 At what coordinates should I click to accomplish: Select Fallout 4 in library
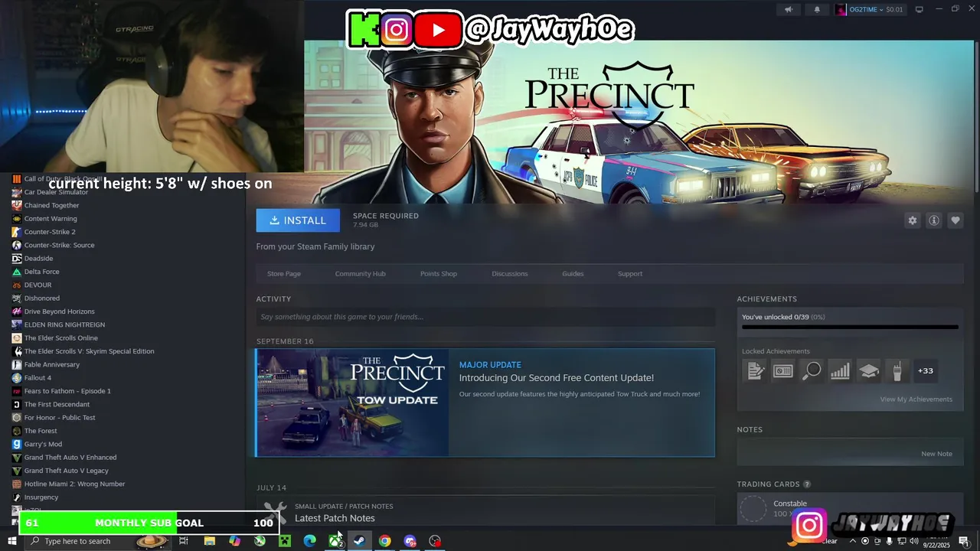pos(38,378)
